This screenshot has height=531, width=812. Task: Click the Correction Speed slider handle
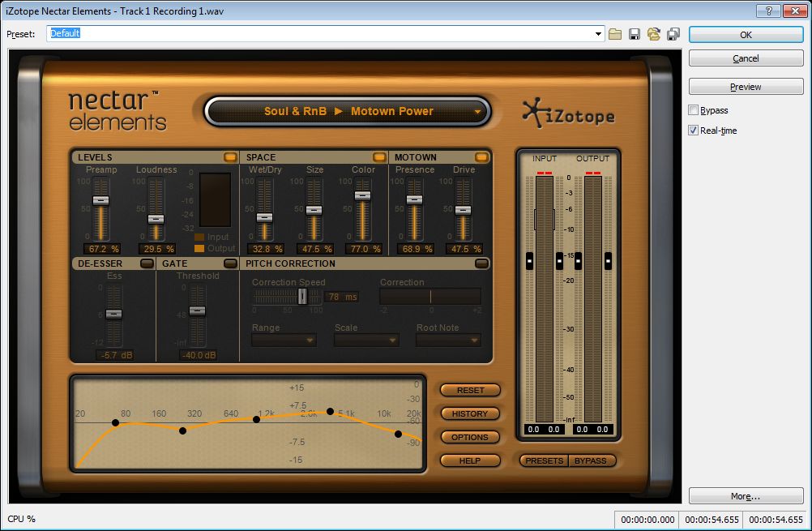[x=302, y=297]
